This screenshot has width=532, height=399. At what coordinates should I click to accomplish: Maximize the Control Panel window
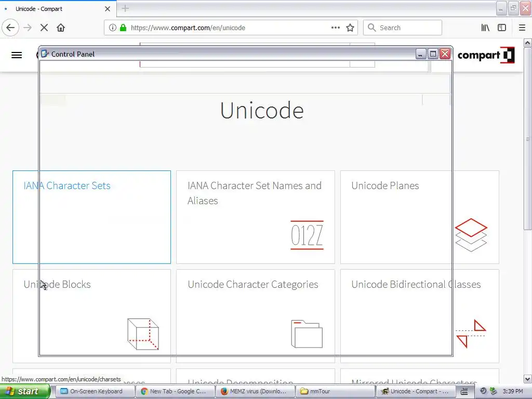coord(433,54)
